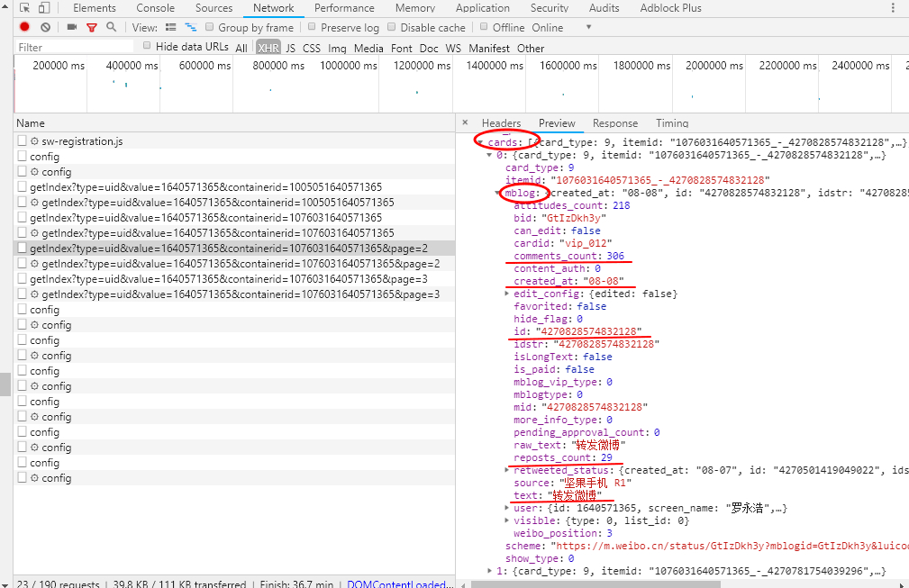Screen dimensions: 909x588
Task: Click the inspect element picker icon
Action: (24, 8)
